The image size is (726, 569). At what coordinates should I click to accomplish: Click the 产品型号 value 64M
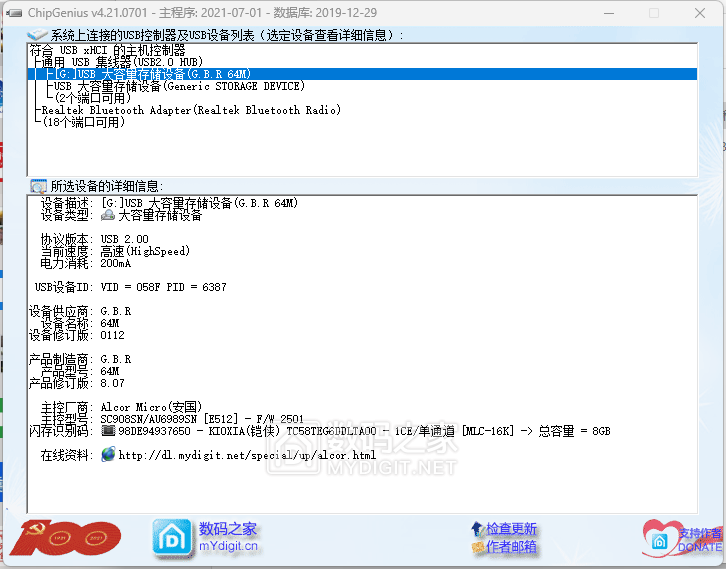click(x=110, y=371)
